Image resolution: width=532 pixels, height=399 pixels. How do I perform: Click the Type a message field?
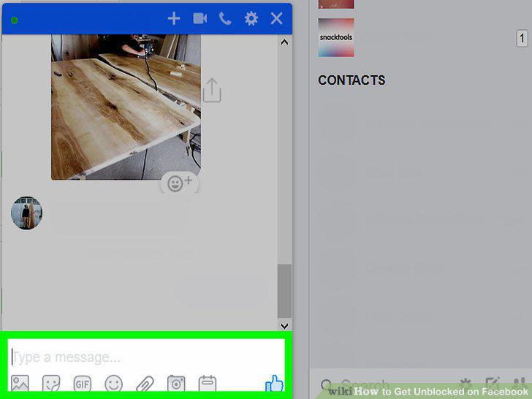click(x=146, y=357)
